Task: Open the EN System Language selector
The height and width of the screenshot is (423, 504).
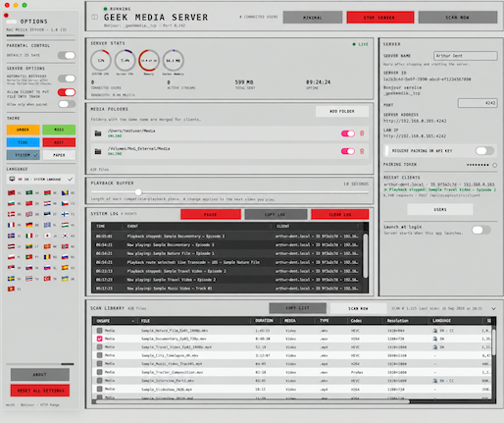Action: [x=40, y=179]
